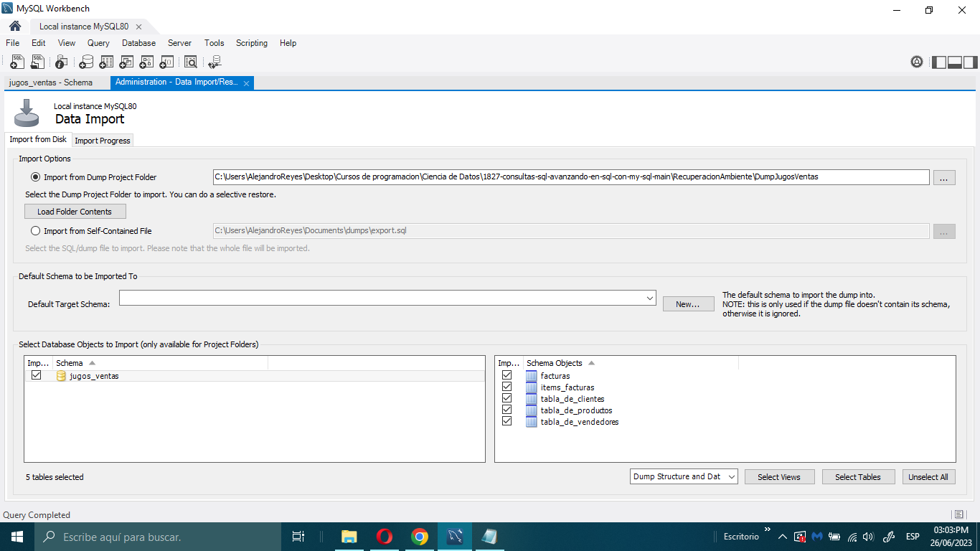Click the Select Tables button
The image size is (980, 551).
[857, 477]
